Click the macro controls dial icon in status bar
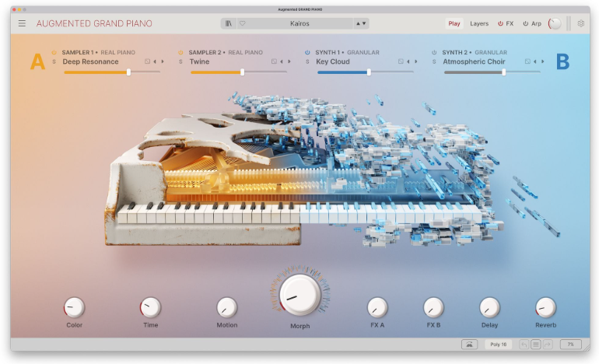This screenshot has height=364, width=599. tap(469, 344)
